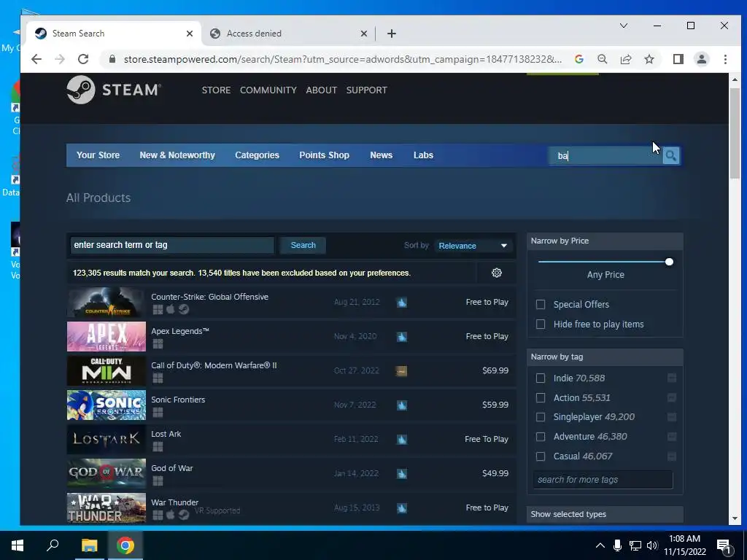747x560 pixels.
Task: Open the News page
Action: pos(381,155)
